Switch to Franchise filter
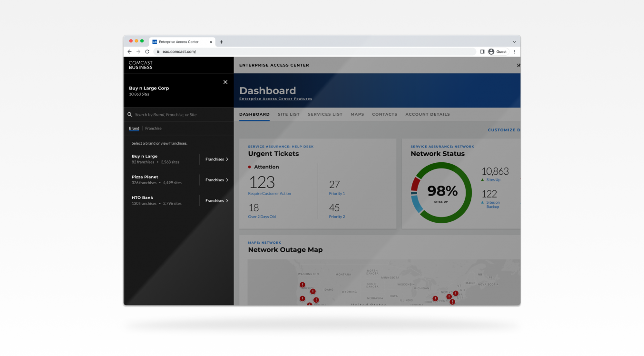 pyautogui.click(x=153, y=129)
